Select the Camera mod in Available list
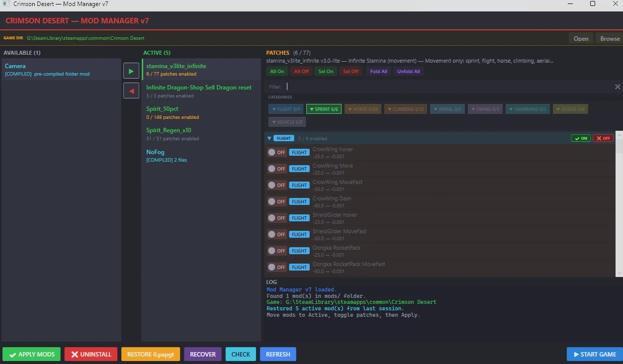623x364 pixels. pyautogui.click(x=61, y=70)
